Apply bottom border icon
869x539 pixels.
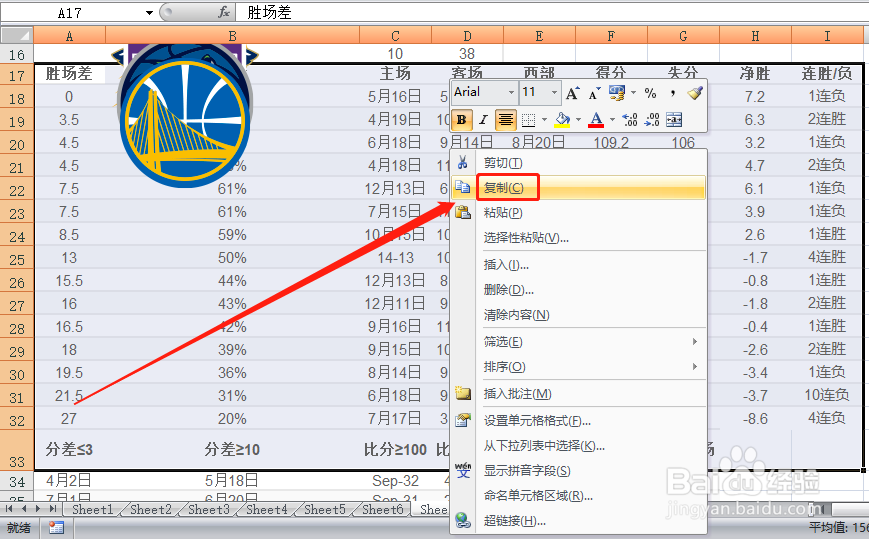pyautogui.click(x=529, y=120)
